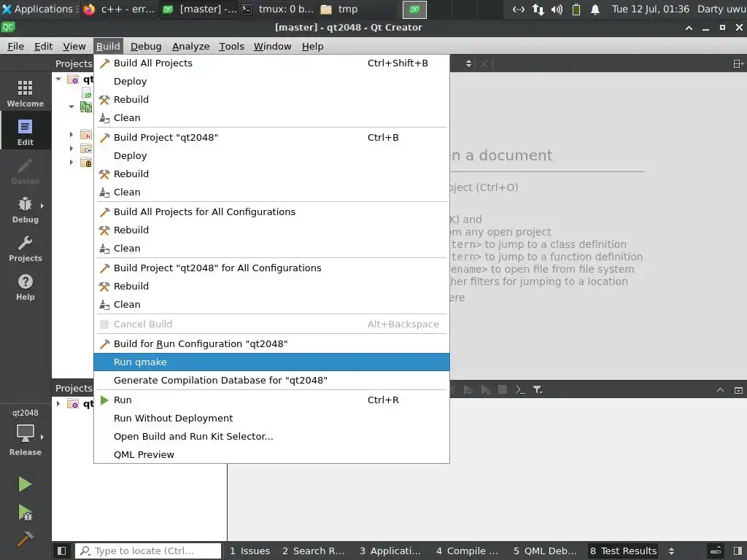Open the 1 Issues output pane
The image size is (747, 560).
point(249,551)
